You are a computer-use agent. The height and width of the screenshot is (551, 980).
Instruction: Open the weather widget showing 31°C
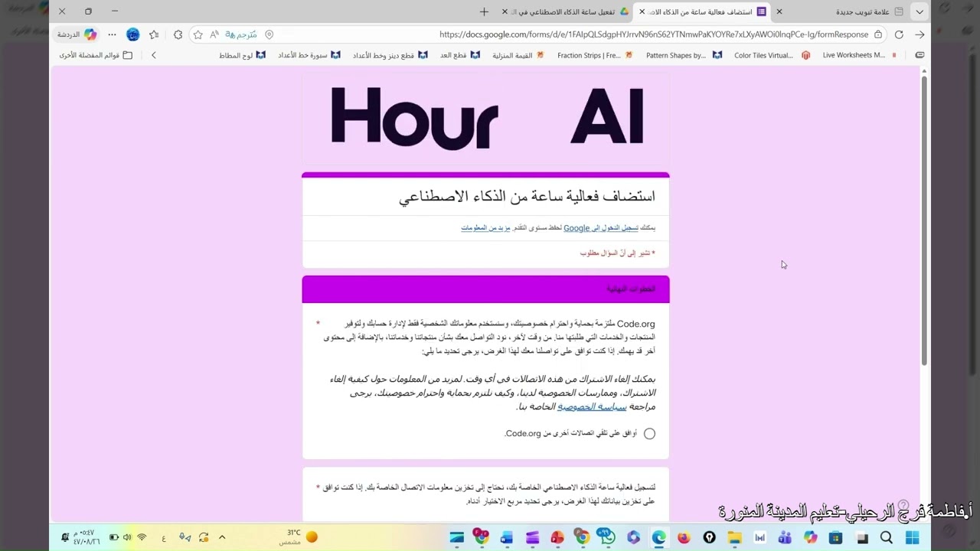point(298,537)
